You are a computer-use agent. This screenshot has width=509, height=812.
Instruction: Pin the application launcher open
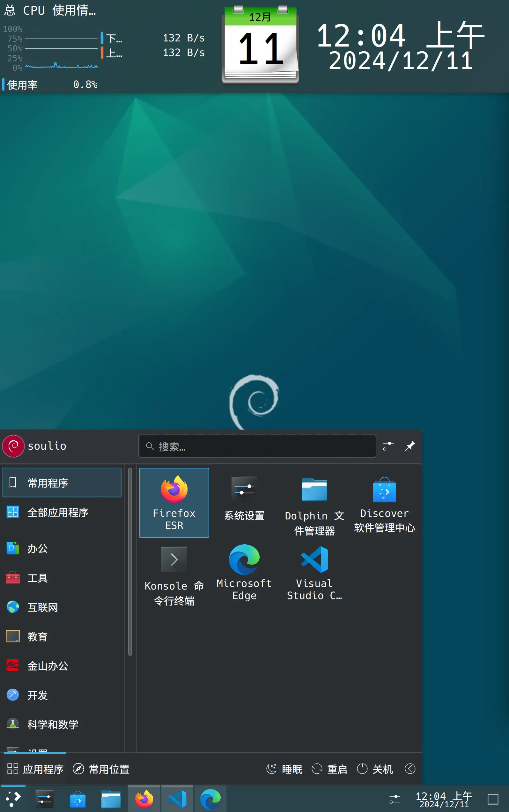[x=410, y=446]
